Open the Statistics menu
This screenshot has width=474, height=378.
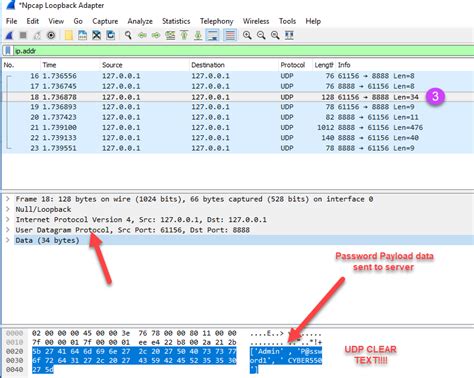[x=176, y=21]
